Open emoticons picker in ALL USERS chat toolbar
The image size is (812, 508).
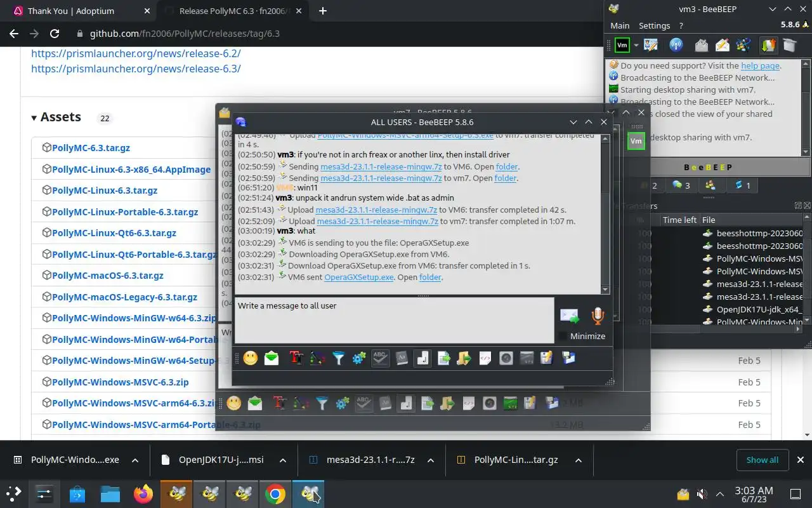pyautogui.click(x=250, y=358)
